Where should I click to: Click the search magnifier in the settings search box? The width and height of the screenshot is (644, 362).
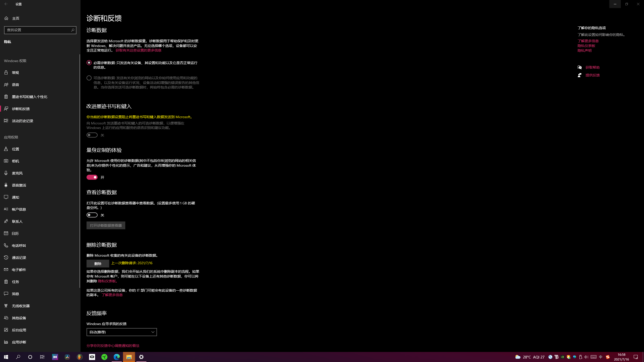click(x=73, y=30)
